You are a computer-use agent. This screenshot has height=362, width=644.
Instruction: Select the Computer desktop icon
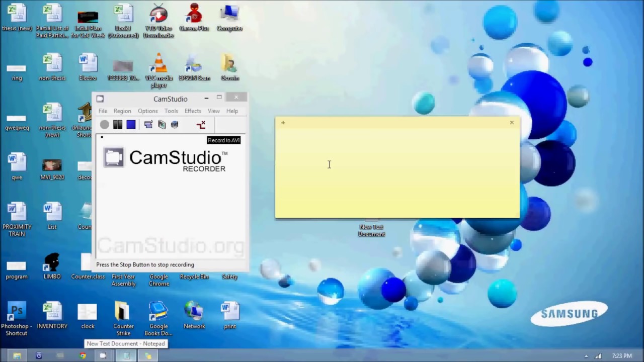[229, 18]
